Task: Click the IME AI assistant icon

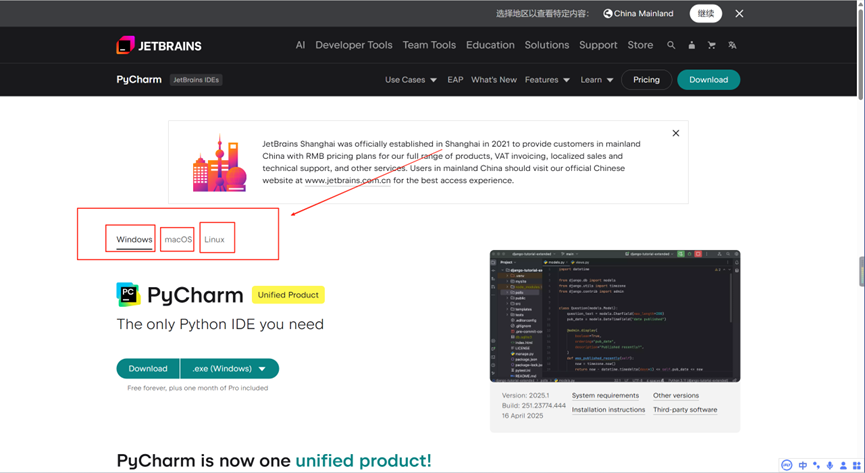Action: tap(787, 465)
